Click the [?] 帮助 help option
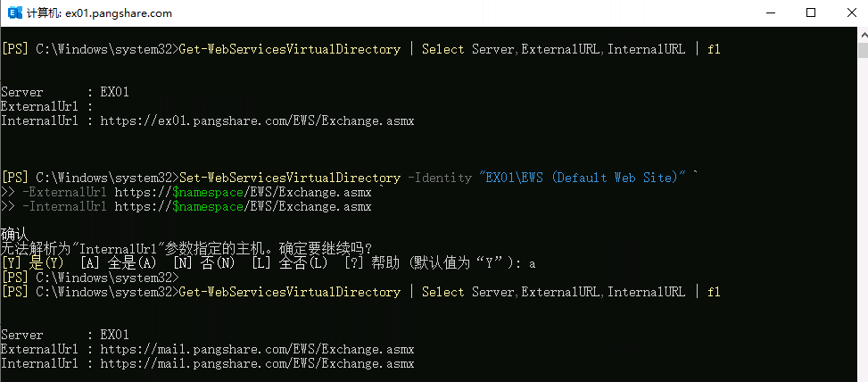This screenshot has width=868, height=382. (x=376, y=263)
